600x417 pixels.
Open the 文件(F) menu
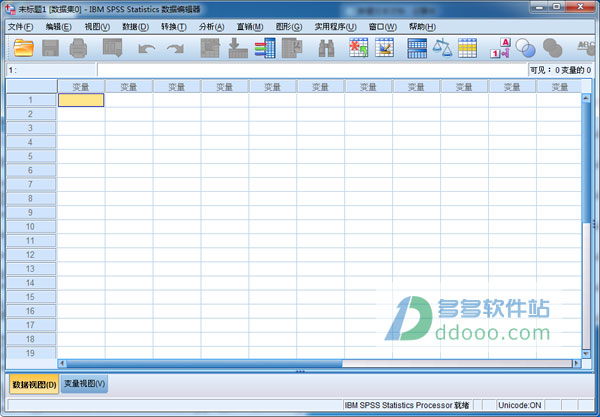[21, 27]
